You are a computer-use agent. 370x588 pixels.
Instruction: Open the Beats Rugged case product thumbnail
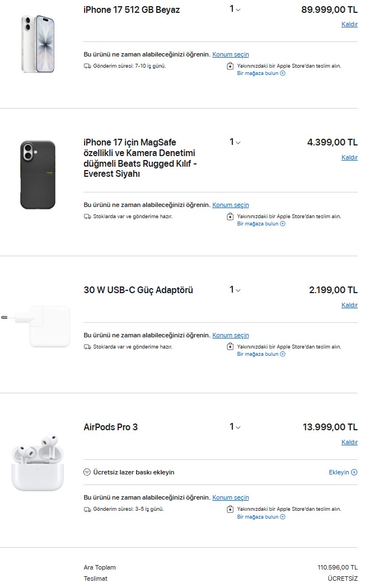38,175
